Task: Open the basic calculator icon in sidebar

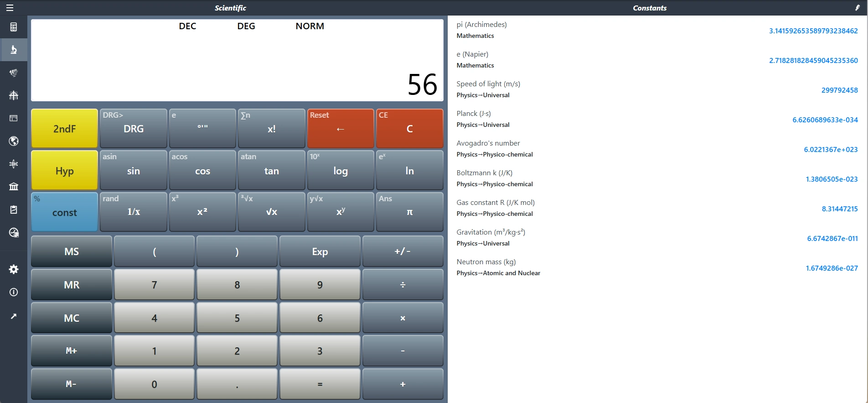Action: [14, 27]
